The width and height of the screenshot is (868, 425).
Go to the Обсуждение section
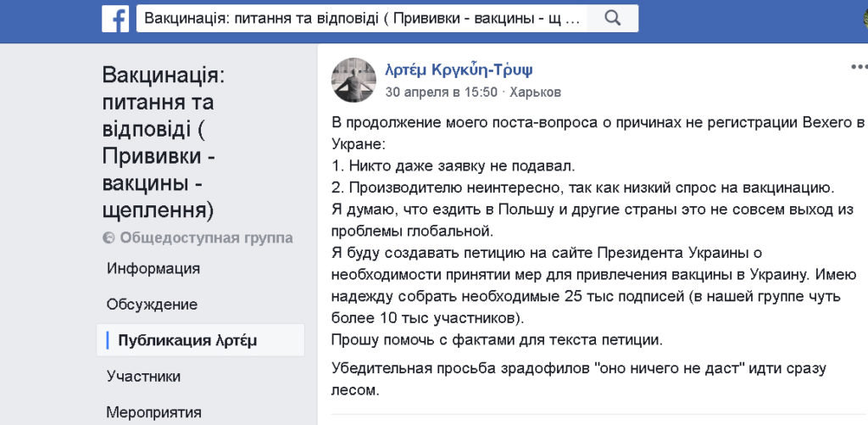(x=153, y=305)
